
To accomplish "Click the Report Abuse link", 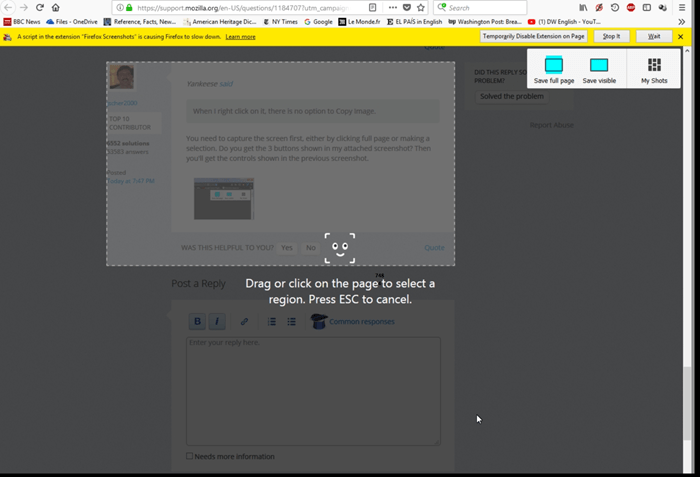I will pos(552,125).
